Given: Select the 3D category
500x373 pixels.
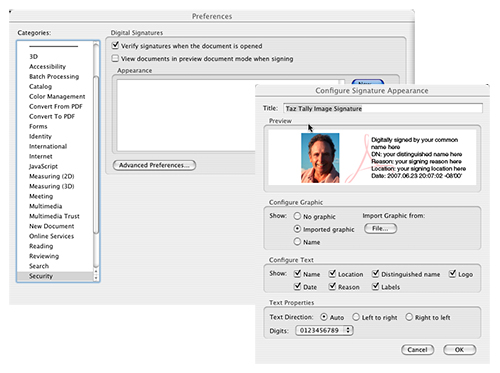Looking at the screenshot, I should click(34, 56).
